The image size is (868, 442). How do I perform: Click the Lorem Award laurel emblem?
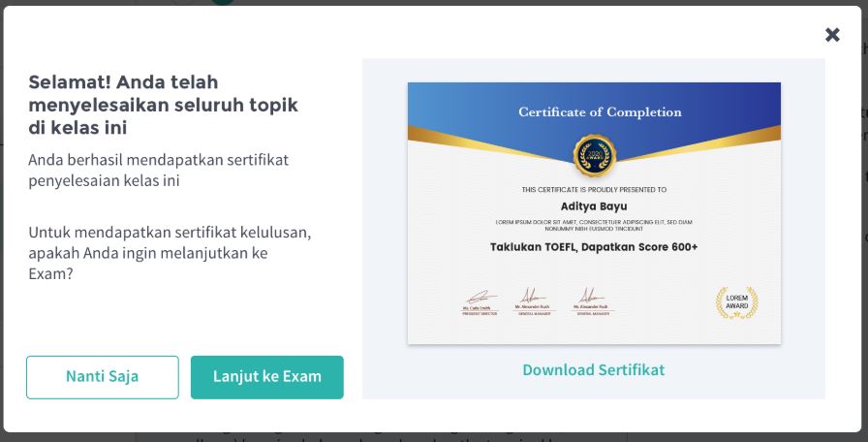[737, 302]
